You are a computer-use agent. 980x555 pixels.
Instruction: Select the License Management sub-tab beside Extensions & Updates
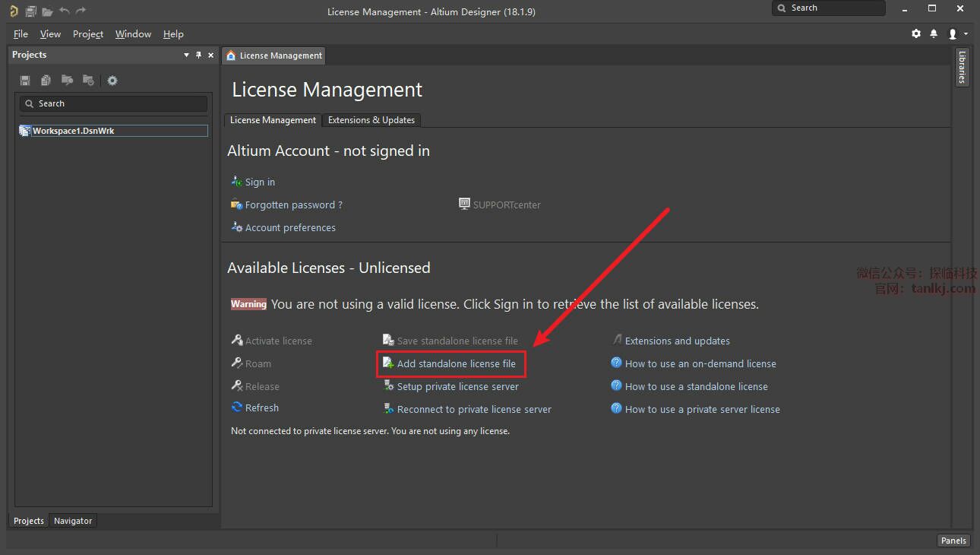pos(273,120)
